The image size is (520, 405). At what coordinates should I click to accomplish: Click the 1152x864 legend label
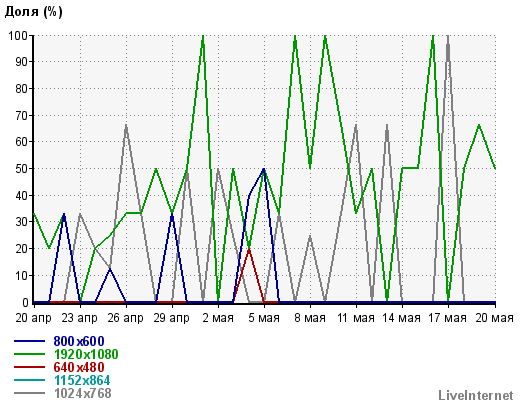coord(82,380)
